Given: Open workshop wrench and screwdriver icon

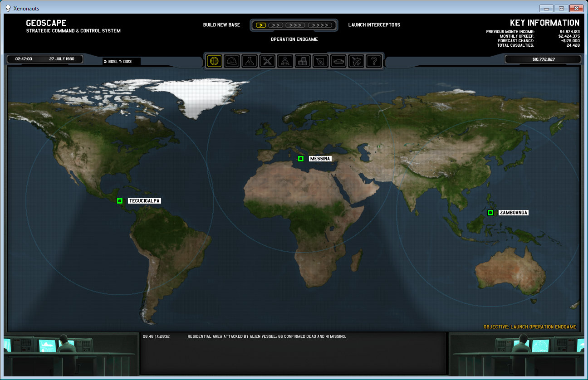Looking at the screenshot, I should tap(267, 61).
